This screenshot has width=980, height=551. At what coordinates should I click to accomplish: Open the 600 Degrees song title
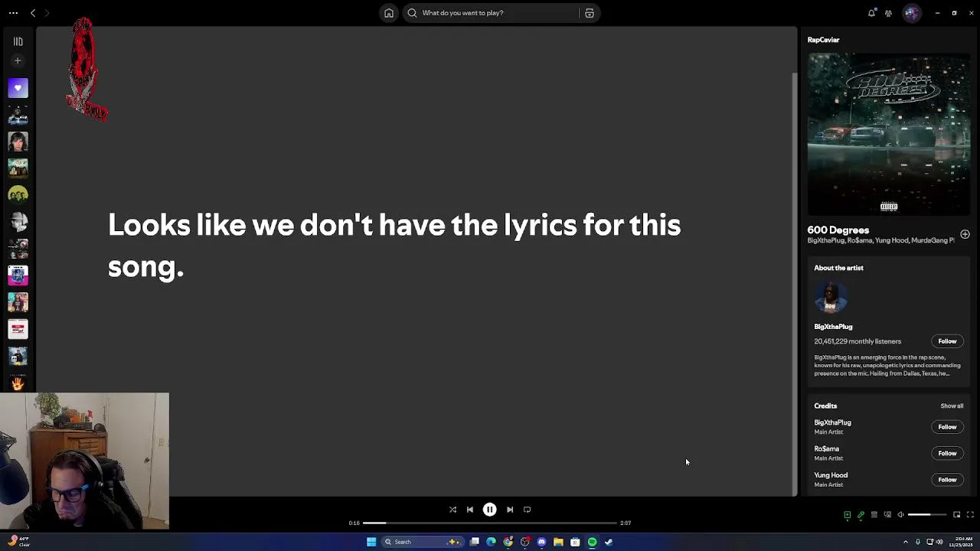(x=838, y=230)
